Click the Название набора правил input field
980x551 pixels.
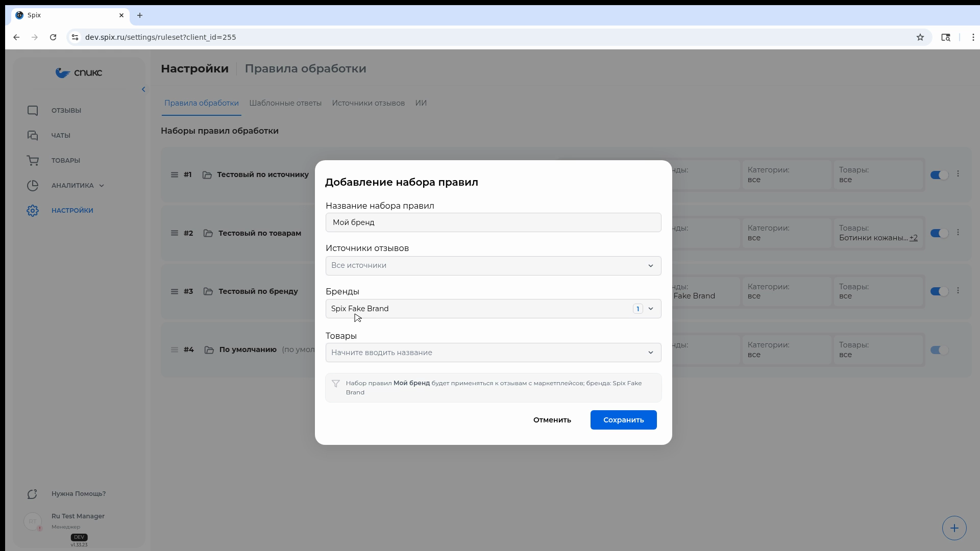coord(493,222)
